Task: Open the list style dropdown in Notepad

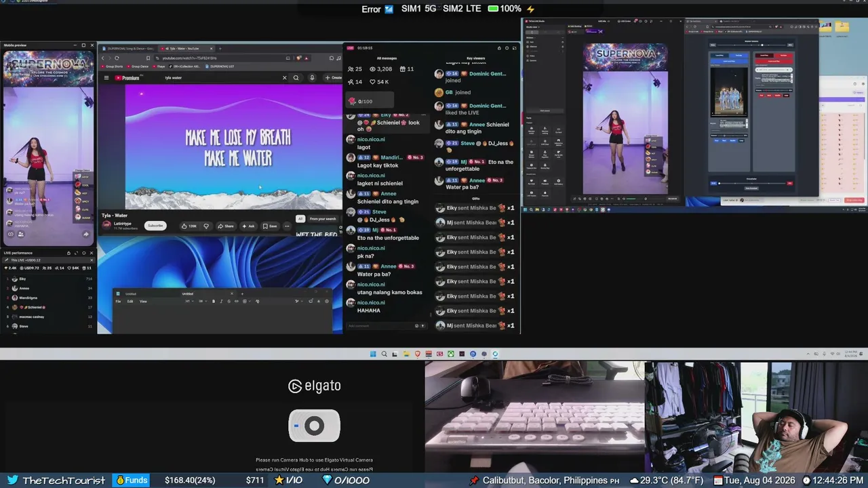Action: tap(202, 302)
